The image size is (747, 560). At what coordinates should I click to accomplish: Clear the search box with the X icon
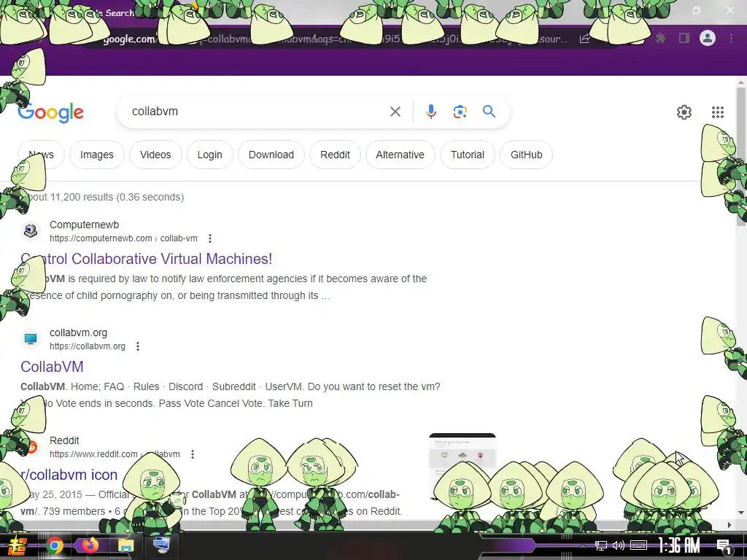tap(395, 112)
